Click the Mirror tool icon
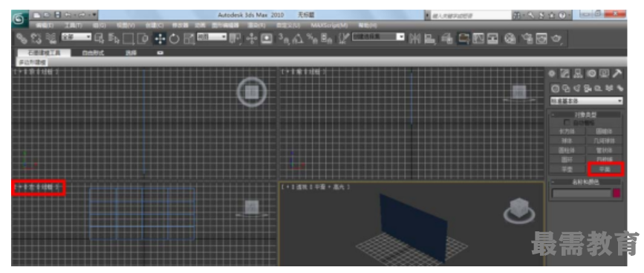Screen dimensions: 644x273 point(415,39)
